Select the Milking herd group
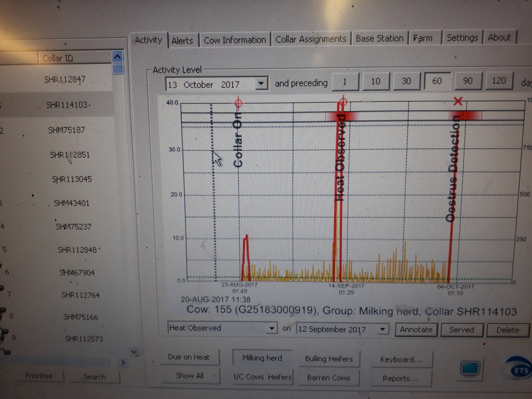The height and width of the screenshot is (399, 532). [x=262, y=358]
